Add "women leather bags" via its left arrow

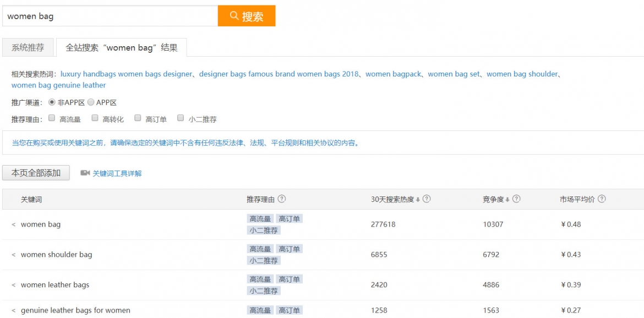pyautogui.click(x=14, y=285)
